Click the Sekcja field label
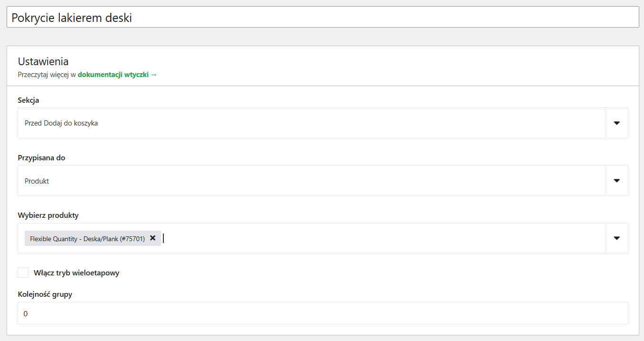 click(28, 100)
